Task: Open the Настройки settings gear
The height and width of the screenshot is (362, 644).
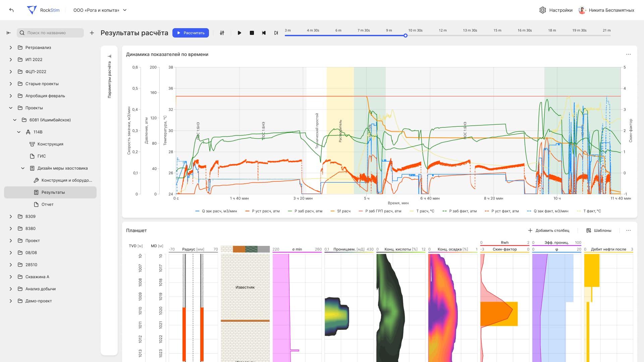Action: [x=542, y=10]
